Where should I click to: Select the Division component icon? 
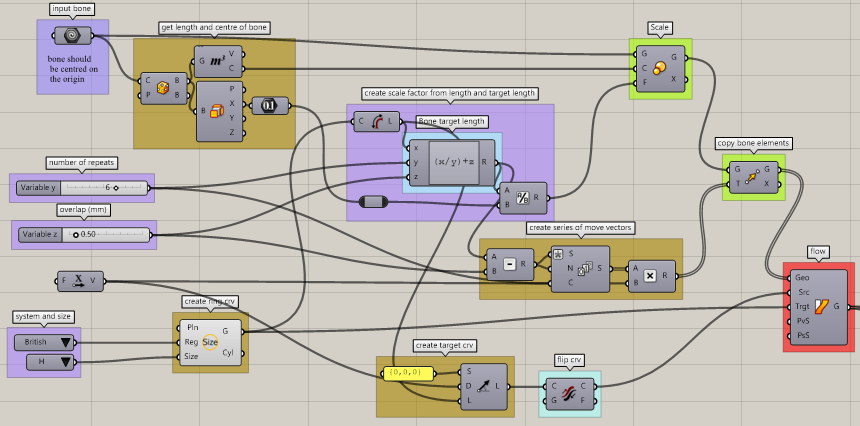click(522, 198)
